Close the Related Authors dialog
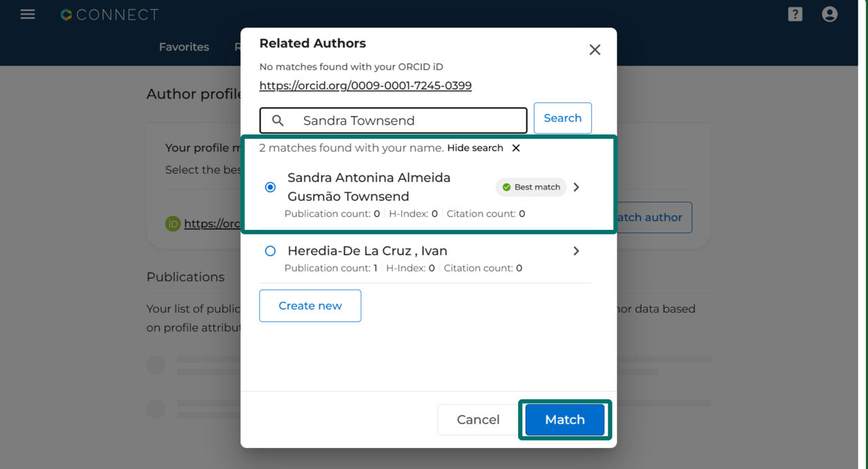This screenshot has height=469, width=868. coord(595,49)
